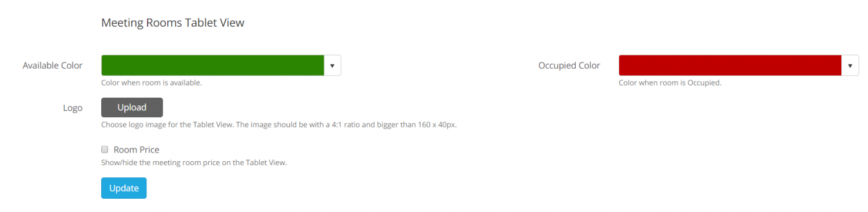Click 'Tablet View.' ending the price hint

point(266,162)
